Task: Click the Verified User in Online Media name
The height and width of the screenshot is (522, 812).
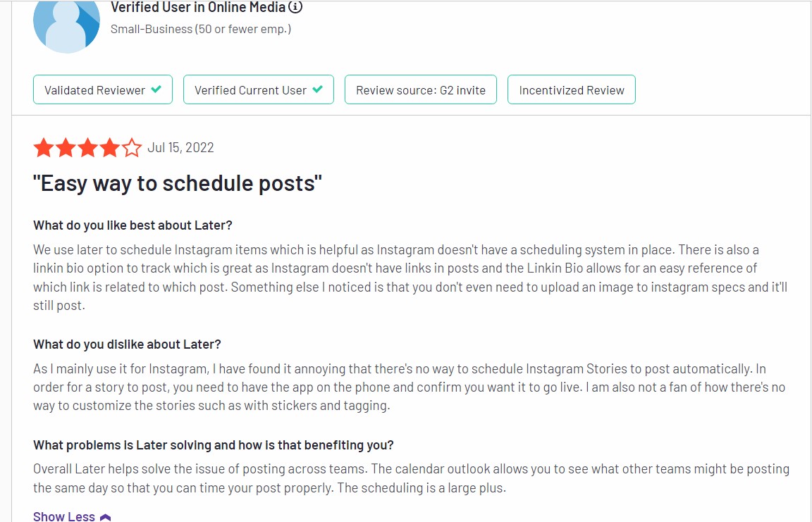Action: tap(198, 7)
